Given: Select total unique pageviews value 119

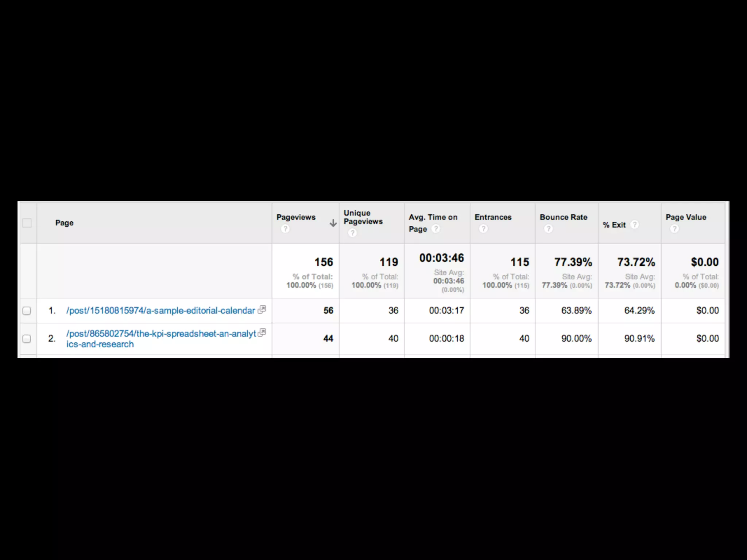Looking at the screenshot, I should [x=388, y=262].
